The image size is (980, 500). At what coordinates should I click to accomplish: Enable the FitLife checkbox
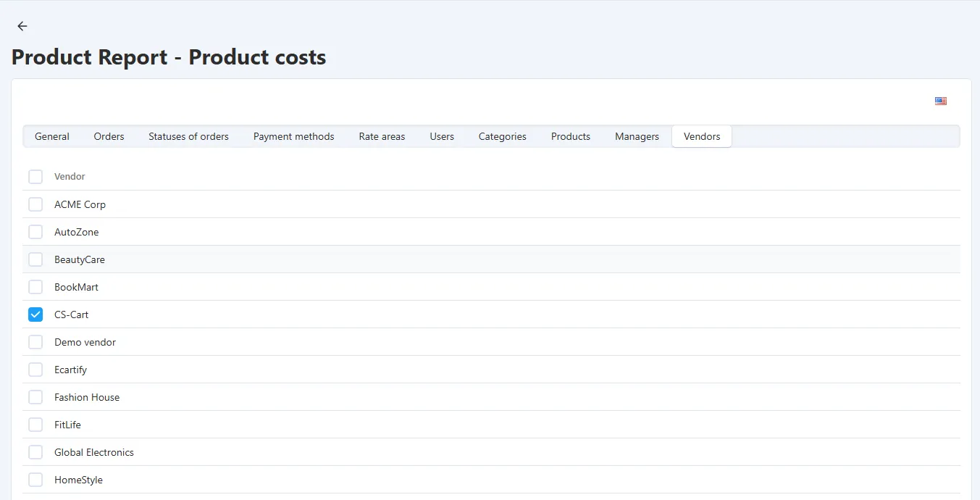tap(35, 425)
